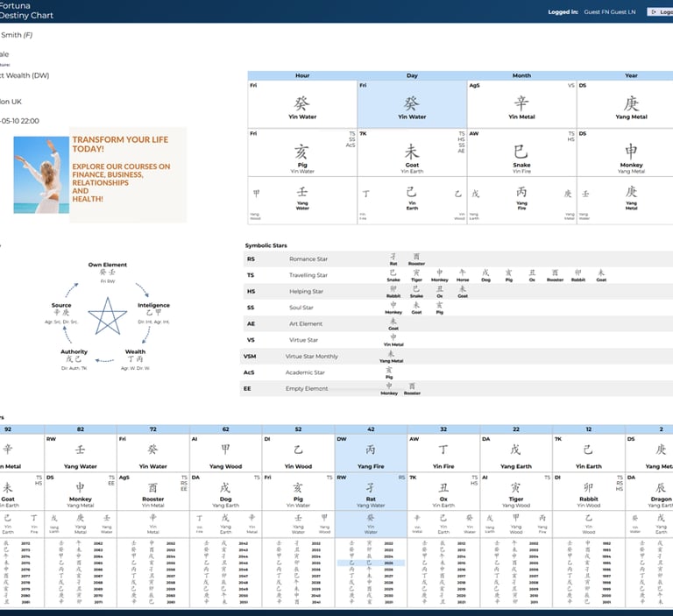Viewport: 673px width, 616px height.
Task: Click the Horse glyph in Travelling Star row
Action: (x=463, y=273)
